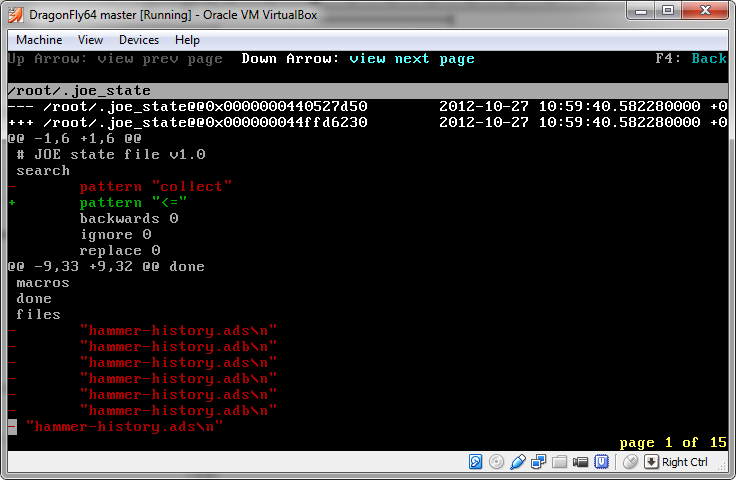Viewport: 736px width, 480px height.
Task: Open the Help menu
Action: pyautogui.click(x=187, y=40)
